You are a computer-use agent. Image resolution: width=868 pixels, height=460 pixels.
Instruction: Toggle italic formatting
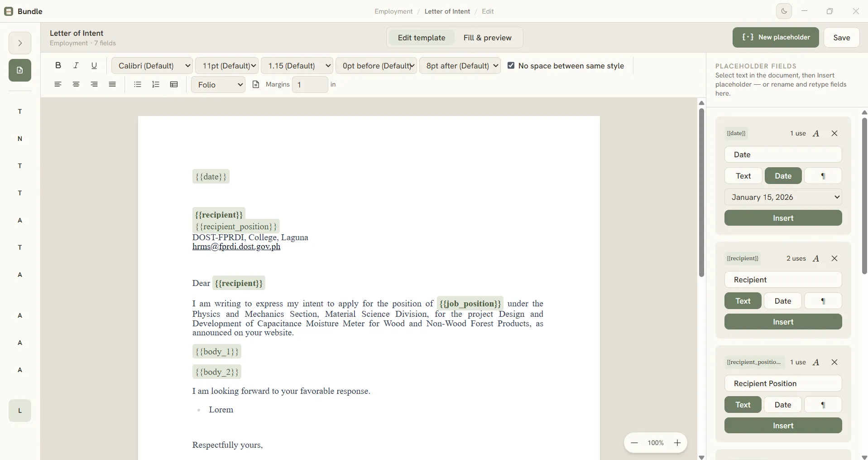[x=76, y=65]
